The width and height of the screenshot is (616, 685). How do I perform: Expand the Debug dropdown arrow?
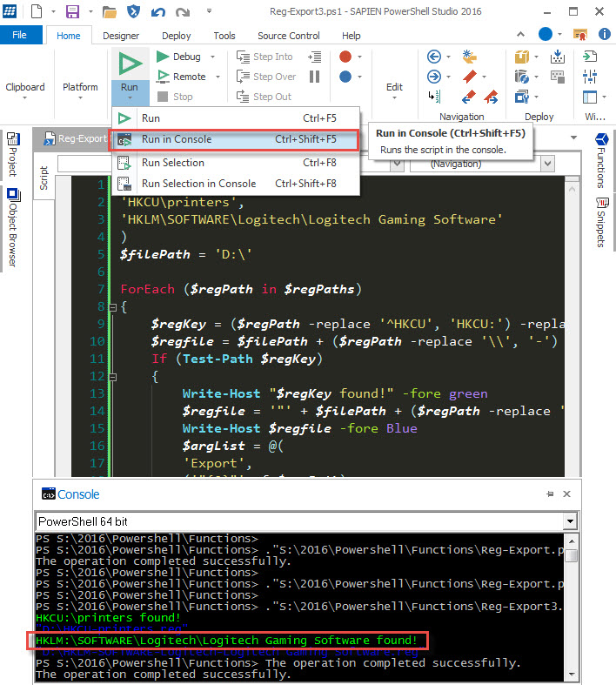tap(212, 57)
